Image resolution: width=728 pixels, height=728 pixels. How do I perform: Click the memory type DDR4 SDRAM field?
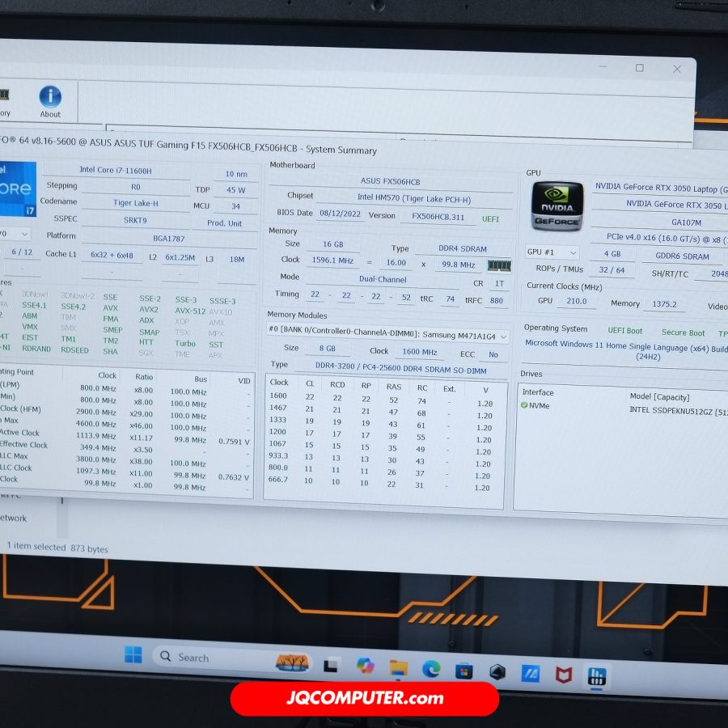[463, 249]
